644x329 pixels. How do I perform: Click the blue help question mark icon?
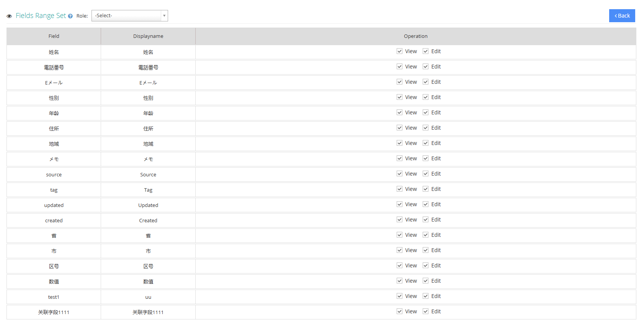[70, 16]
